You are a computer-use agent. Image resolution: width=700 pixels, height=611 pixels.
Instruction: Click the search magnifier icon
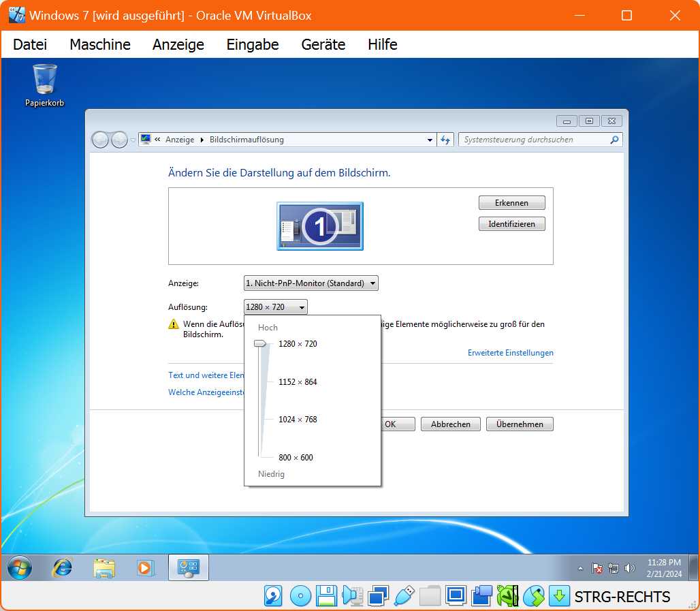[x=614, y=140]
